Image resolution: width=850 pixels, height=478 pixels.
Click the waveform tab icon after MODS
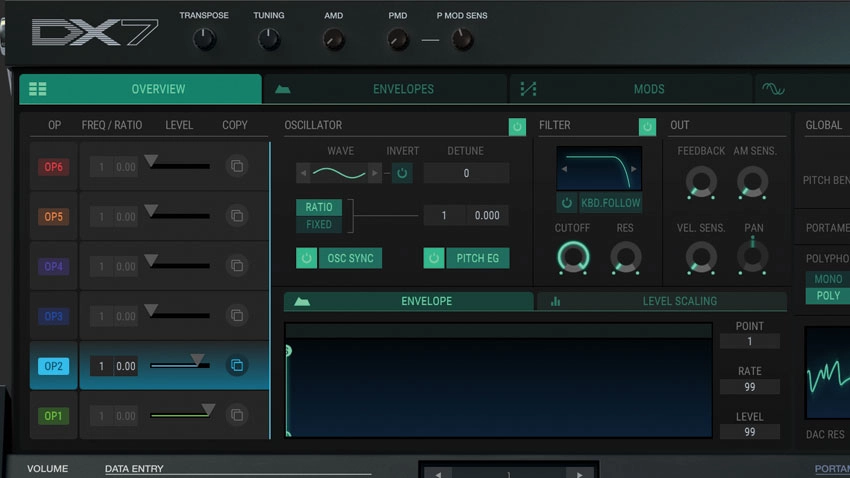tap(773, 89)
